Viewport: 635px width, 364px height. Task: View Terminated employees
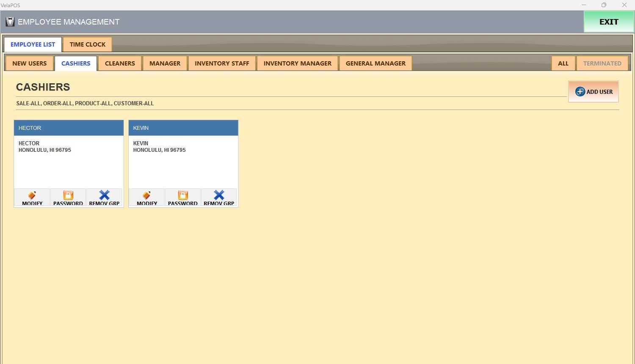click(602, 63)
